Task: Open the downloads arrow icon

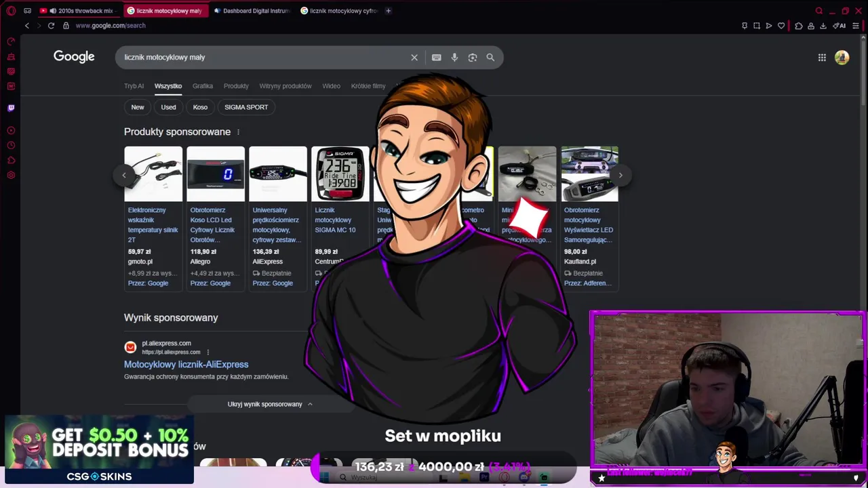Action: (x=823, y=26)
